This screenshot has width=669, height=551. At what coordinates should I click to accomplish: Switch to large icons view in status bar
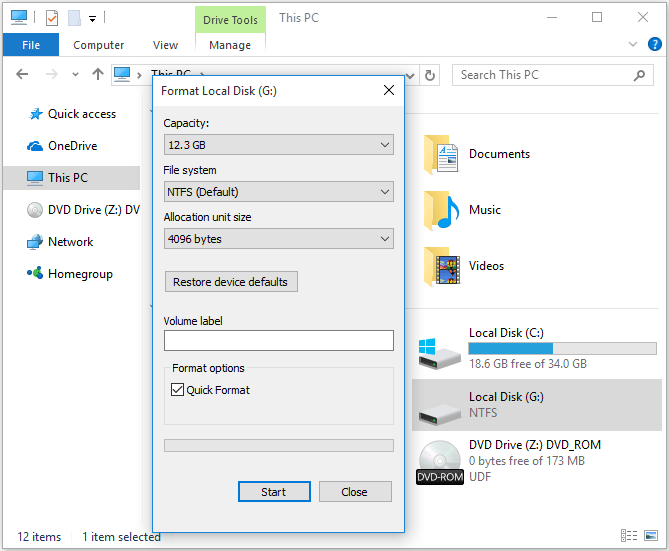point(651,536)
